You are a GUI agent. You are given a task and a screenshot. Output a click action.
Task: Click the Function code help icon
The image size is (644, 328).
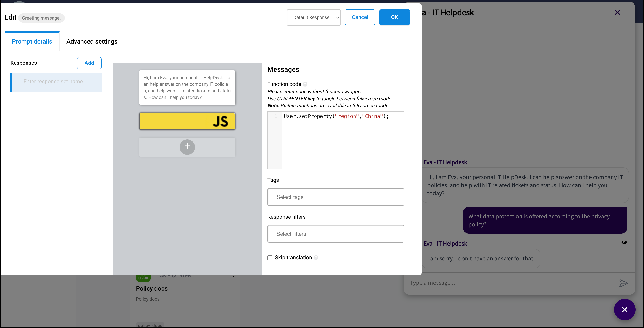click(x=305, y=84)
